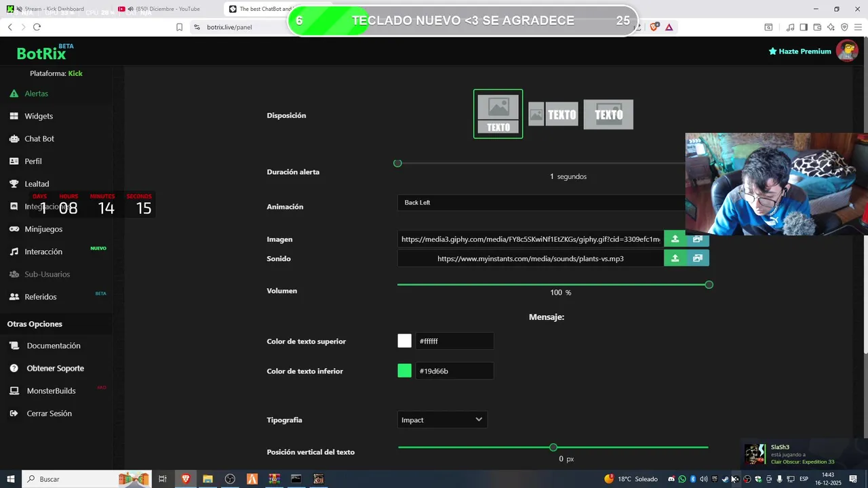868x488 pixels.
Task: Open OBS Studio from the taskbar
Action: coord(230,479)
